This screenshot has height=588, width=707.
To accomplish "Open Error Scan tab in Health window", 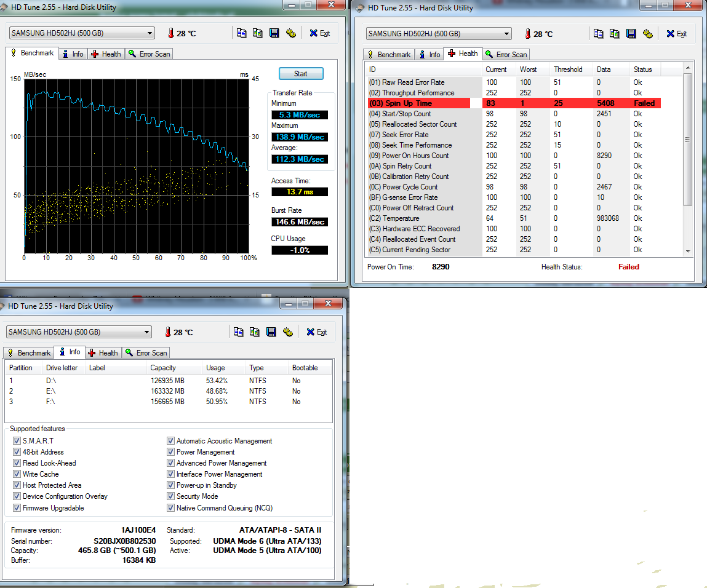I will click(506, 55).
